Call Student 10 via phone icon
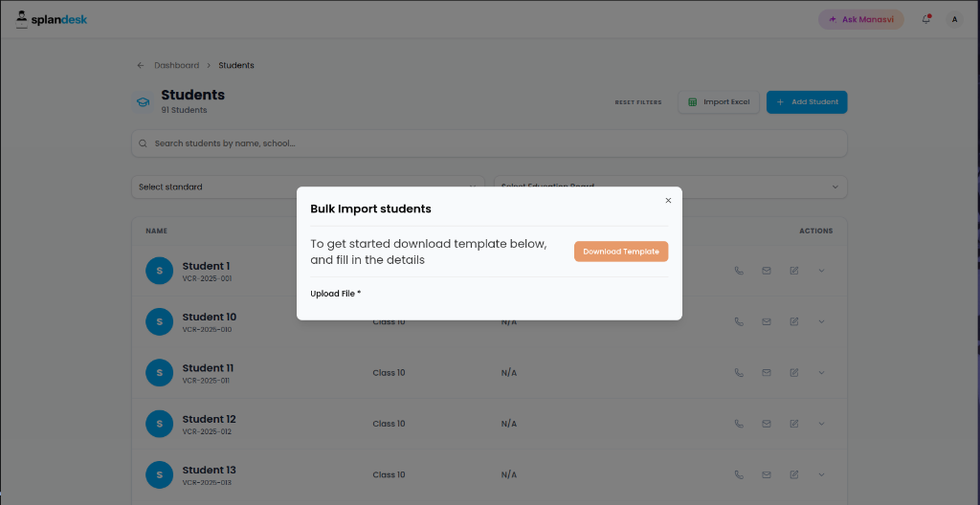The width and height of the screenshot is (980, 505). point(739,321)
